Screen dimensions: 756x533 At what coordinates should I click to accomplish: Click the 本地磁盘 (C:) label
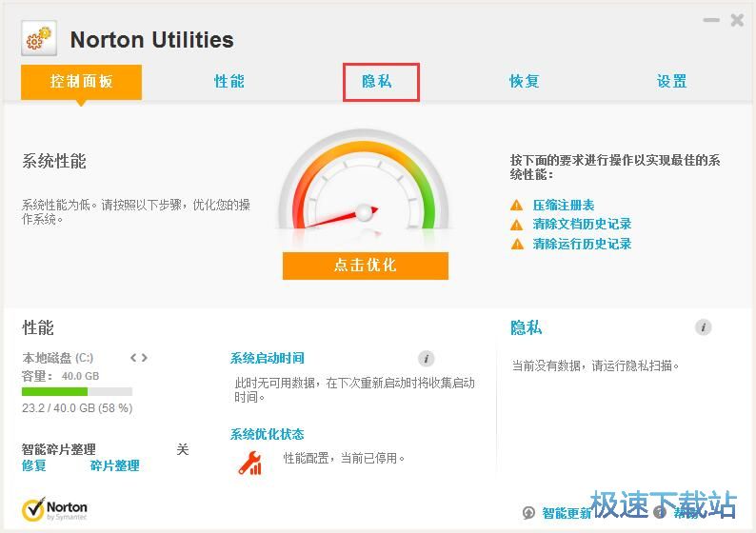[58, 358]
